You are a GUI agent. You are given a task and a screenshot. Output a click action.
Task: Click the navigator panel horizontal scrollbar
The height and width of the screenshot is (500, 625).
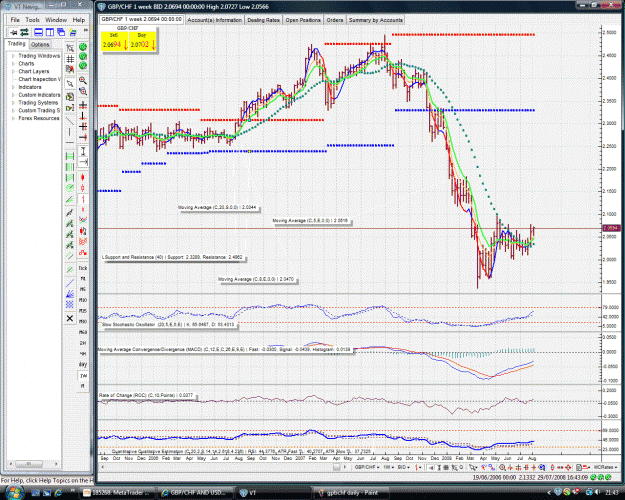pos(34,464)
